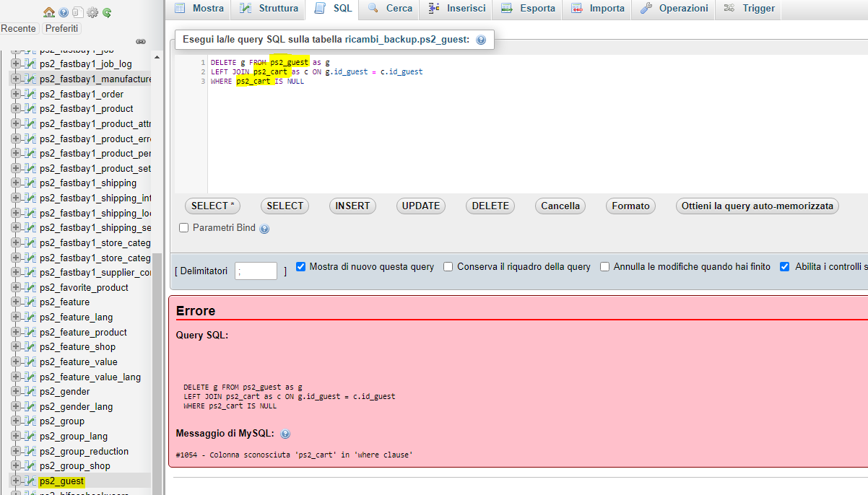Enable Conserva il riquadro della query
This screenshot has height=495, width=868.
click(448, 266)
